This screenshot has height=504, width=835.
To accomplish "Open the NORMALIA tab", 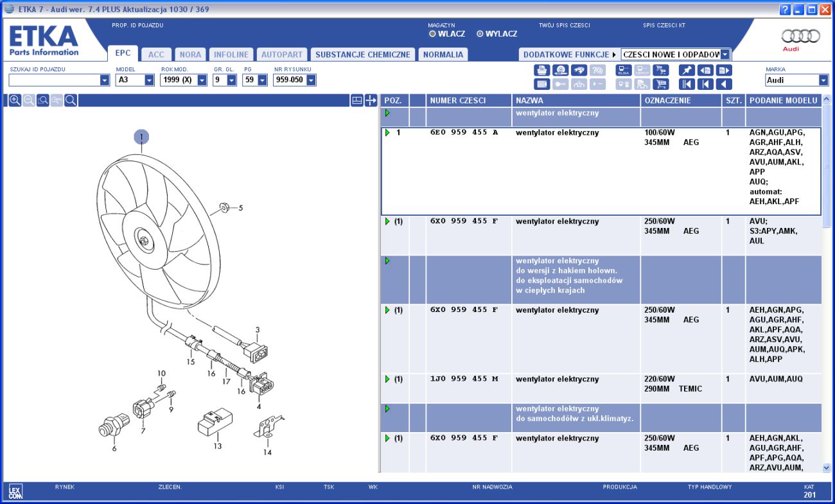I will [x=443, y=55].
